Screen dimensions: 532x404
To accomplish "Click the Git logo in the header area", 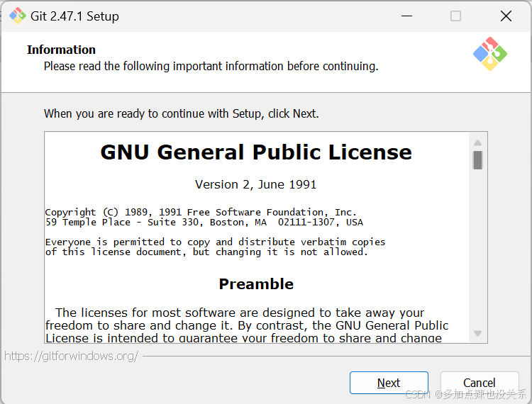I will point(490,54).
